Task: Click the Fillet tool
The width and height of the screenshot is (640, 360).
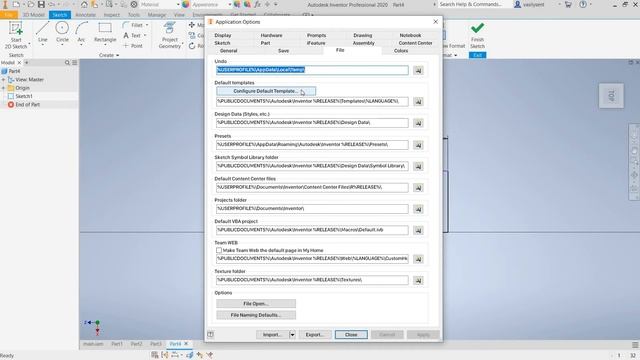Action: coord(133,25)
